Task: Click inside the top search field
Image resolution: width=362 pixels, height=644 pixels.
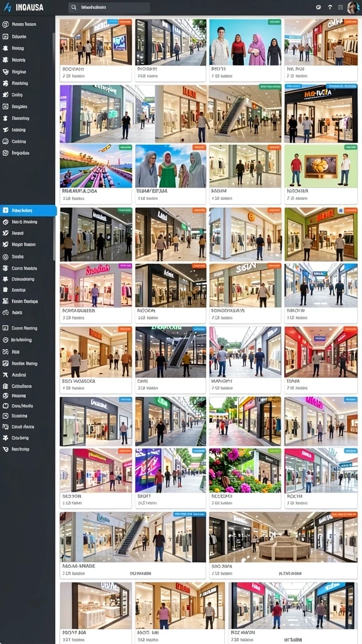Action: pyautogui.click(x=109, y=8)
